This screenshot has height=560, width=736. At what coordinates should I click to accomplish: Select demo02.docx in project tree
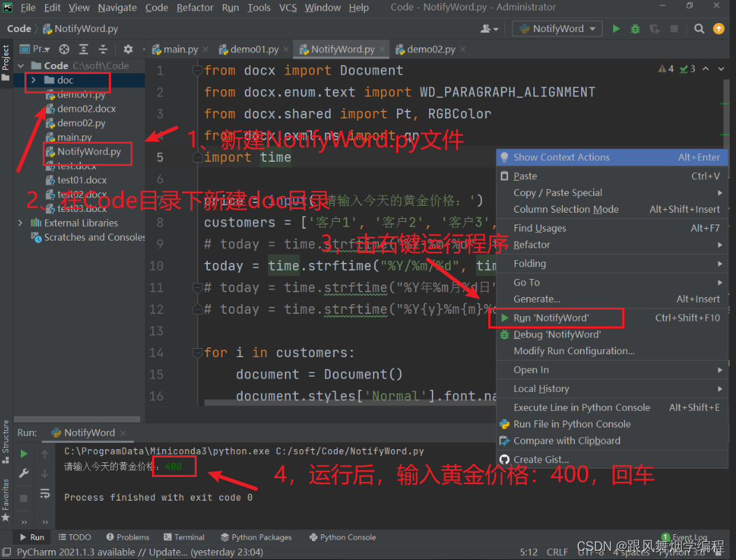[87, 108]
